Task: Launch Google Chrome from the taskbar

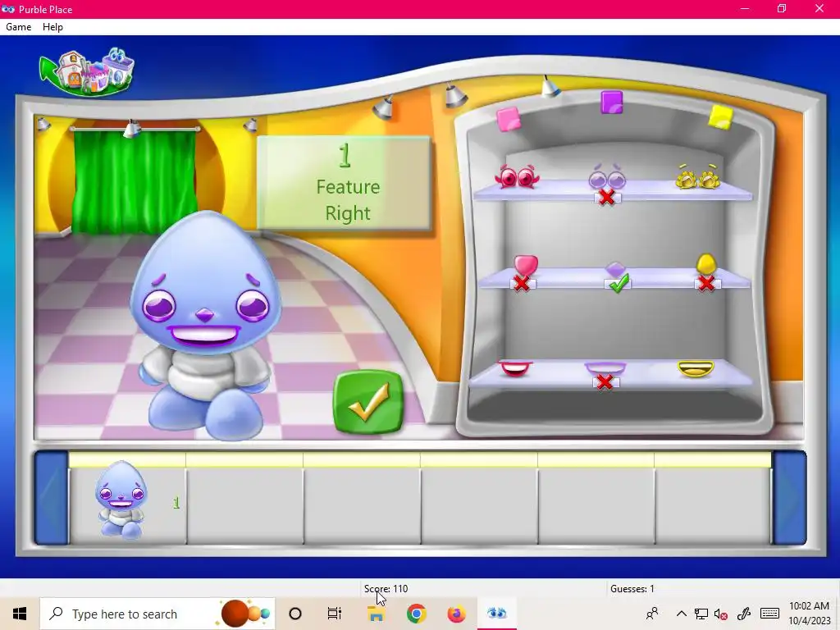Action: coord(416,614)
